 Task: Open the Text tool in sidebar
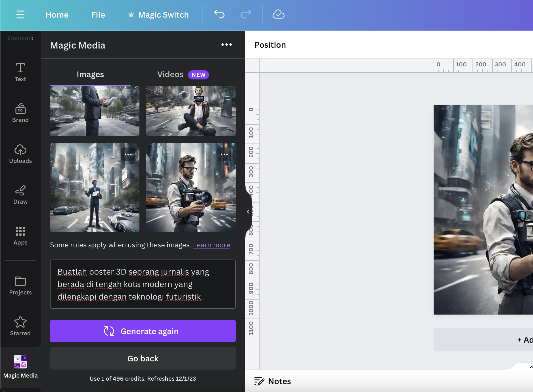pyautogui.click(x=20, y=72)
